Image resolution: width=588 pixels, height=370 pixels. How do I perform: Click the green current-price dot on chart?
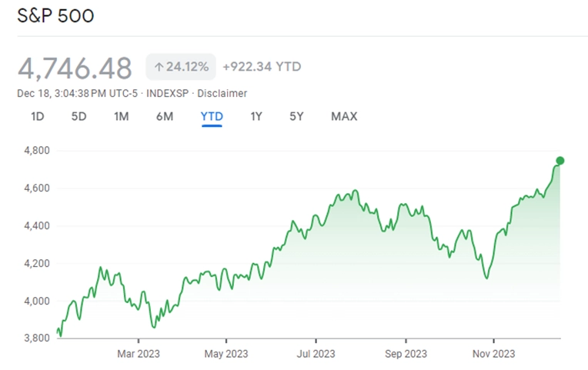(560, 161)
